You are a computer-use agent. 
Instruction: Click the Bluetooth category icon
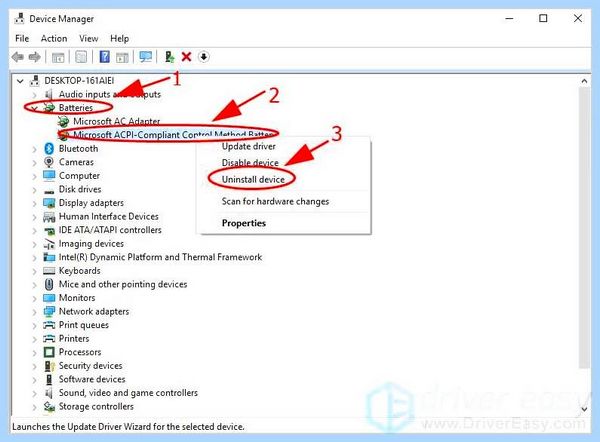pyautogui.click(x=49, y=148)
